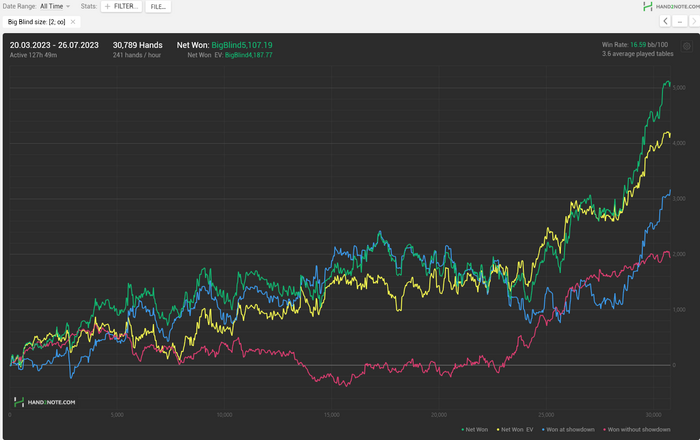Click the date span 20.03.2023 - 26.07.2023
700x440 pixels.
(x=54, y=45)
